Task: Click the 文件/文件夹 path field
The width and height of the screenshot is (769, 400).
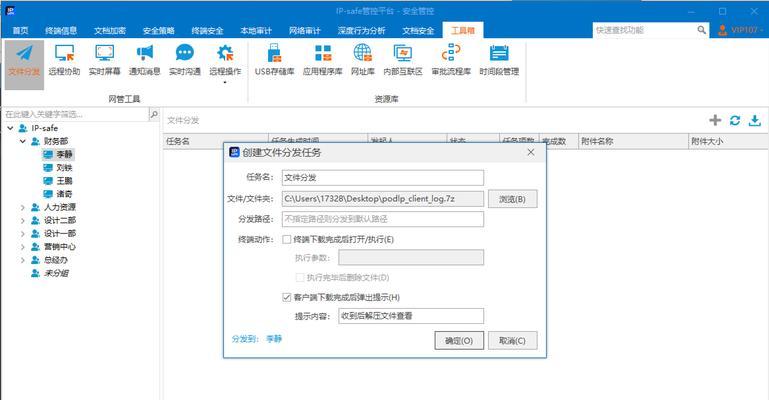Action: tap(383, 199)
